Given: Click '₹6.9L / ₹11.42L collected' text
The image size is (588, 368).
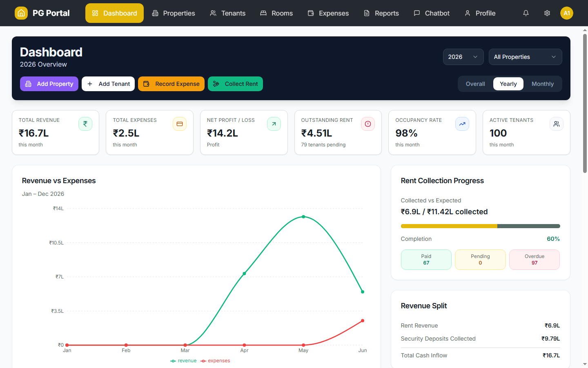Looking at the screenshot, I should pyautogui.click(x=444, y=212).
